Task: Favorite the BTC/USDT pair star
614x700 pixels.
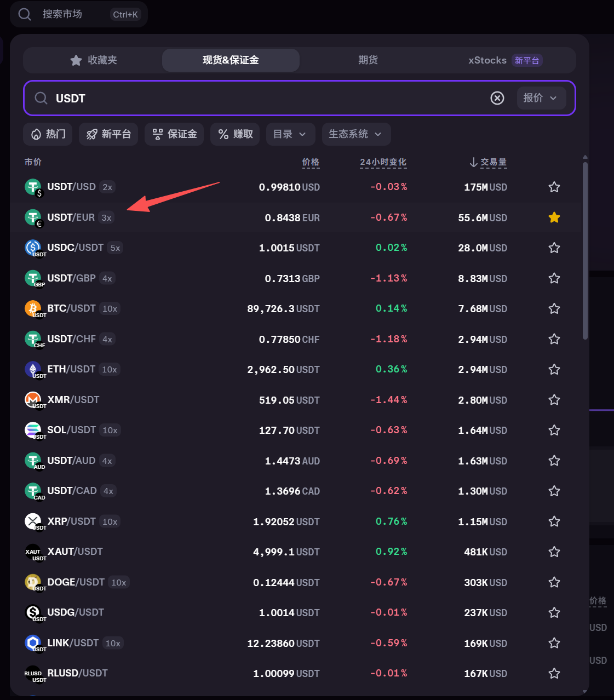Action: [x=554, y=308]
